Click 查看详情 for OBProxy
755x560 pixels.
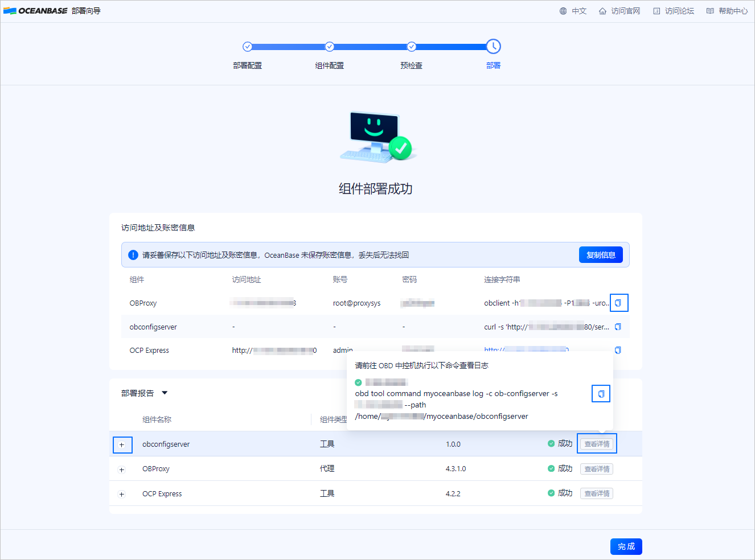tap(597, 469)
